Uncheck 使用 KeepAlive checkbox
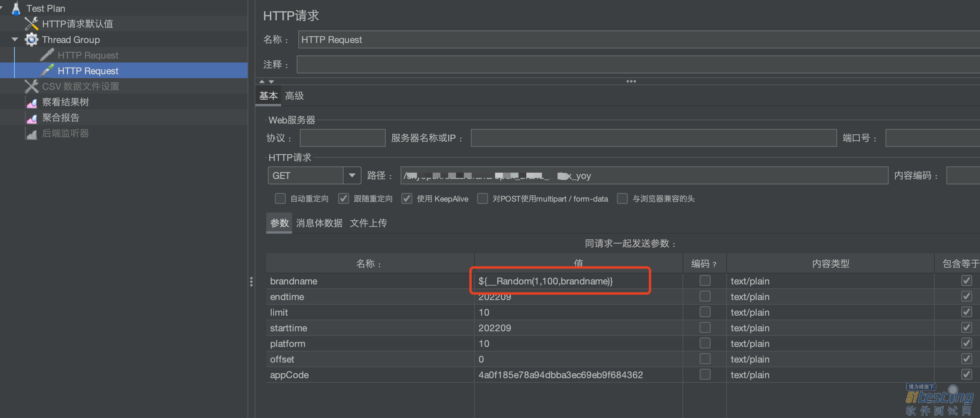 (x=406, y=198)
